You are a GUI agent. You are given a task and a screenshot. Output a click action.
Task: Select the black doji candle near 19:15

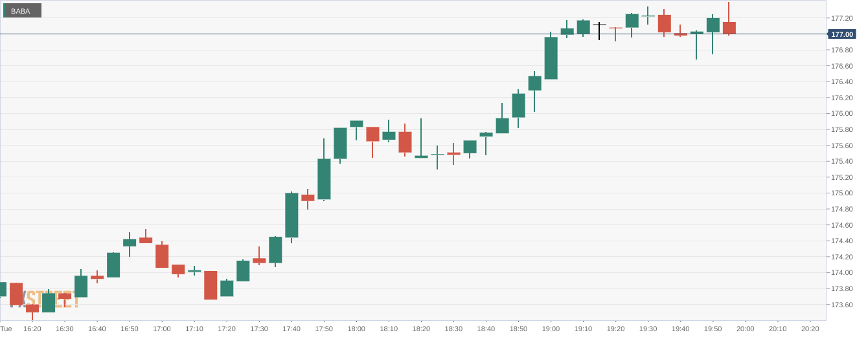pos(599,25)
